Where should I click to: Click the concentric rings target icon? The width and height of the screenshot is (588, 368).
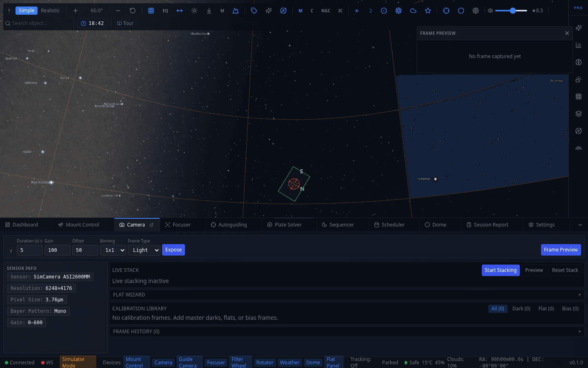[x=476, y=11]
